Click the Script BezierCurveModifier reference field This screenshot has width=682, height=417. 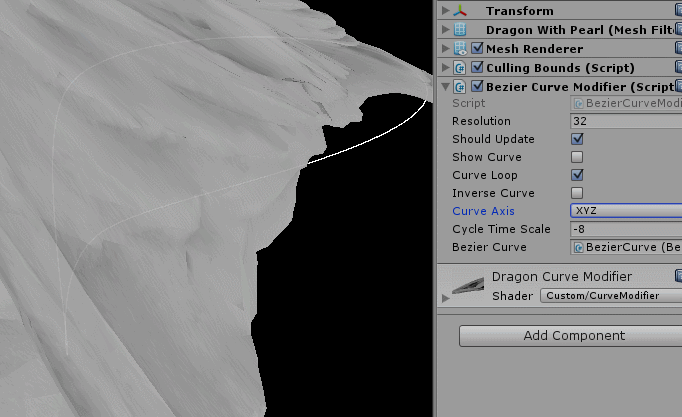click(x=626, y=103)
